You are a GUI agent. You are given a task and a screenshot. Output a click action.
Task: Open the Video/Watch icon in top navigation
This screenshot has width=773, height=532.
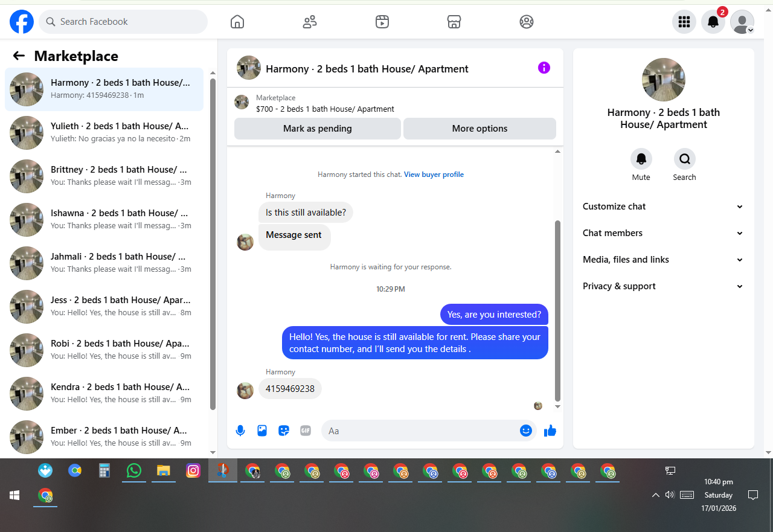[382, 22]
